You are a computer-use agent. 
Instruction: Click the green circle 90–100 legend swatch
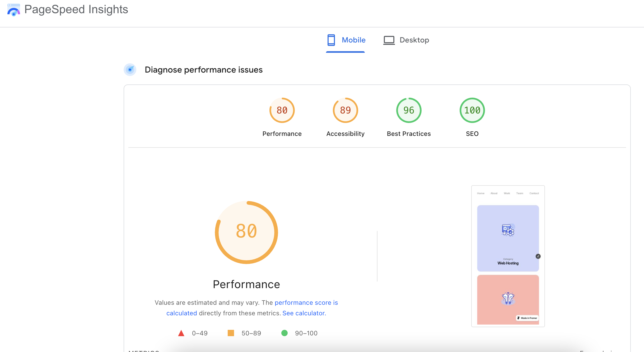point(284,333)
